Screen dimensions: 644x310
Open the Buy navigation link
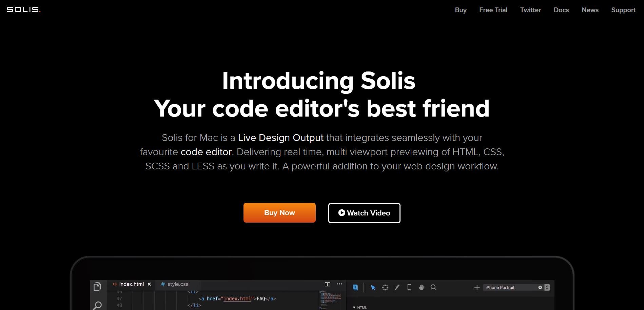461,10
